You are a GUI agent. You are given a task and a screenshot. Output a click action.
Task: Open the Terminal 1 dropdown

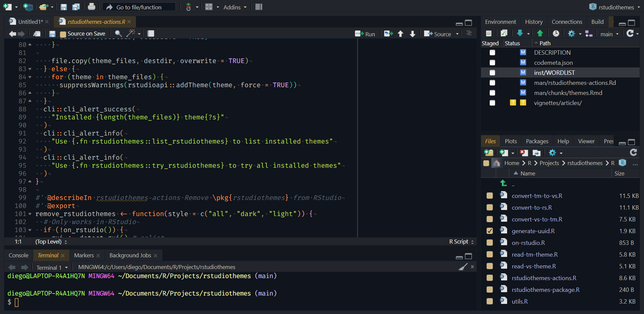(52, 267)
